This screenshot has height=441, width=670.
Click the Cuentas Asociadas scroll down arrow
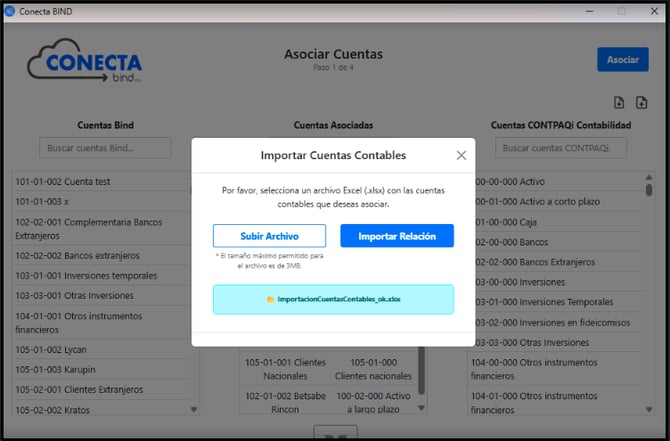point(421,408)
